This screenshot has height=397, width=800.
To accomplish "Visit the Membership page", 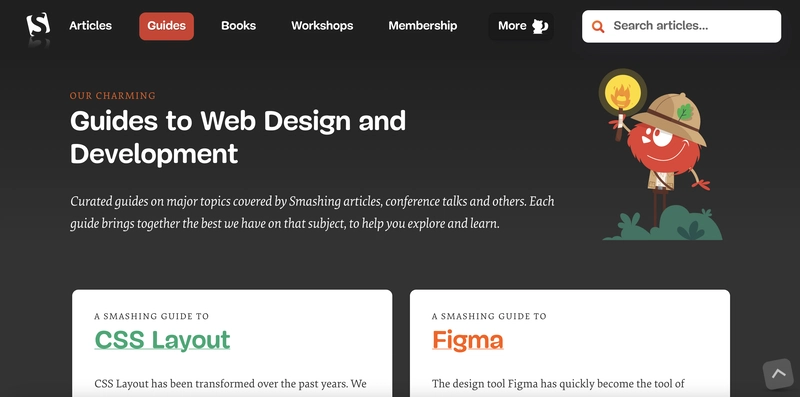I will click(x=422, y=26).
